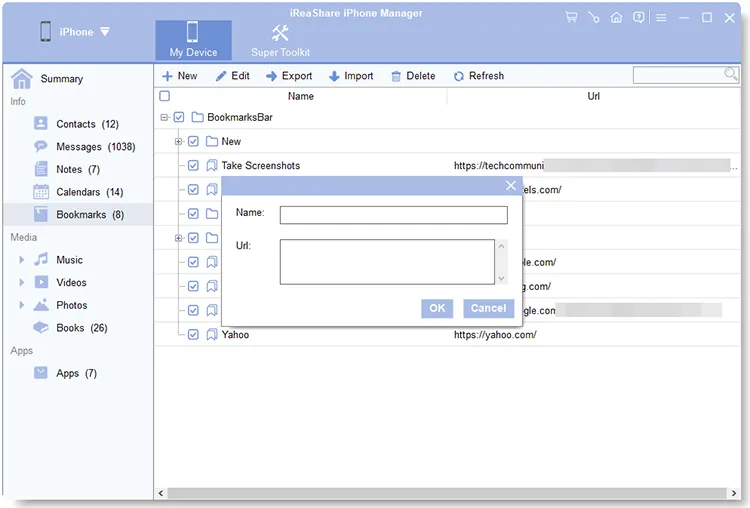The height and width of the screenshot is (508, 750).
Task: Click the Url field scroll down arrow
Action: [501, 278]
